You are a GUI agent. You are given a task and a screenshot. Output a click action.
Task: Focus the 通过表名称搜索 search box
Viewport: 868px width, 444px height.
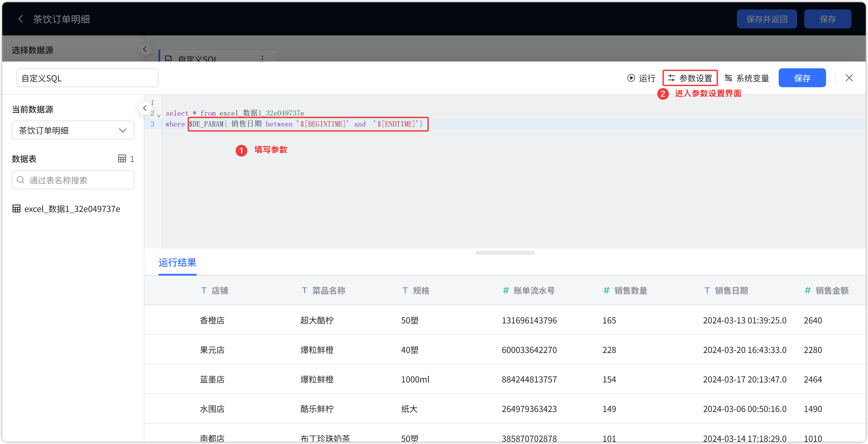coord(73,180)
